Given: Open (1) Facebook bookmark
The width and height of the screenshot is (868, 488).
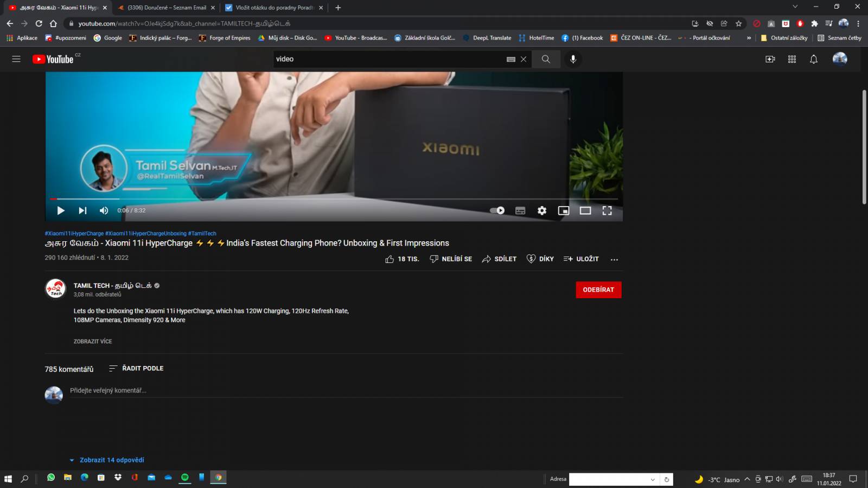Looking at the screenshot, I should click(582, 38).
